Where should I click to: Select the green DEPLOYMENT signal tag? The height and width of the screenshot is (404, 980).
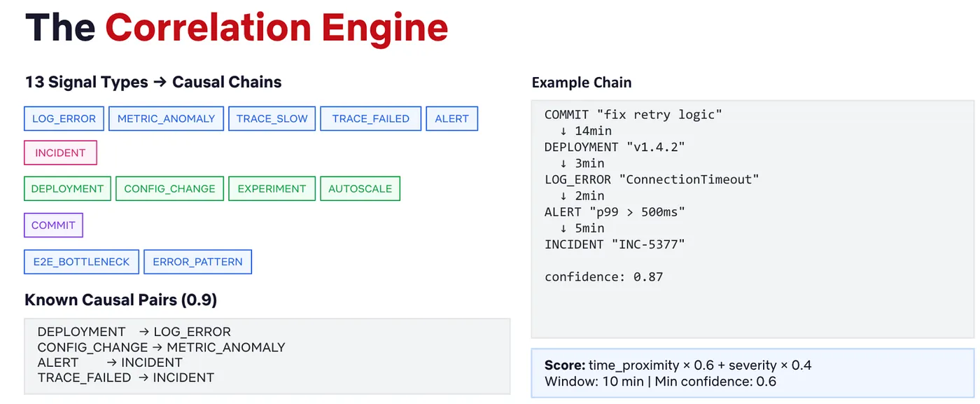pos(67,188)
